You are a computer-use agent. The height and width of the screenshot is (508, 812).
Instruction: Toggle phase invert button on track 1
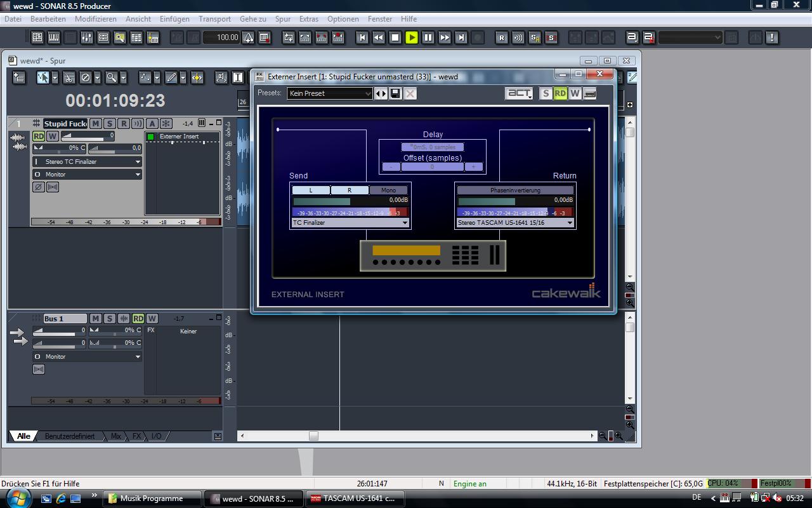(x=38, y=187)
